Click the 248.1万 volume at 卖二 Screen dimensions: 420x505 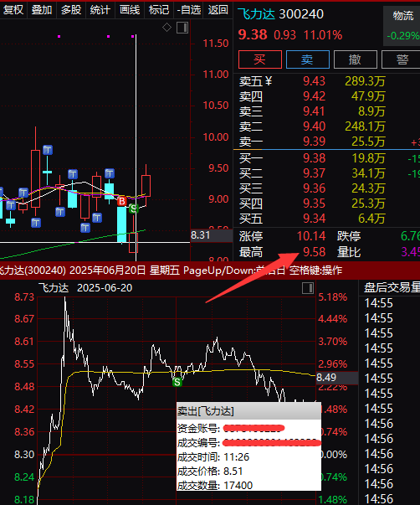pos(365,126)
